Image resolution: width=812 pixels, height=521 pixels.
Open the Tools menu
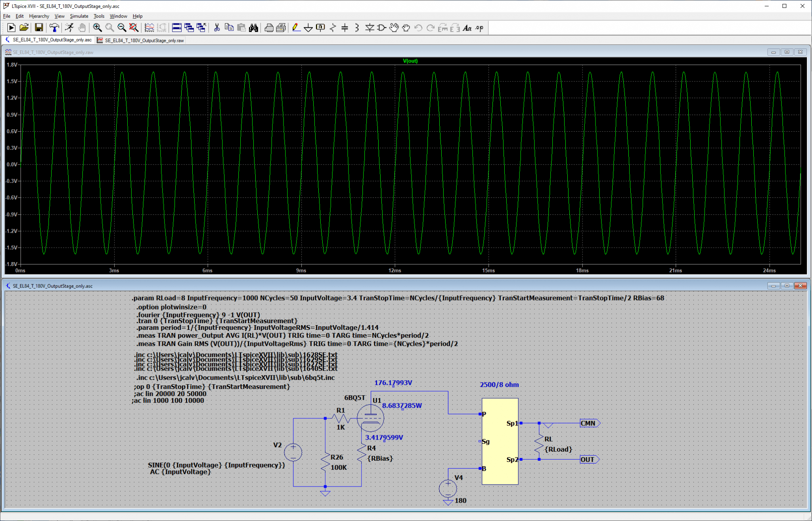(99, 16)
